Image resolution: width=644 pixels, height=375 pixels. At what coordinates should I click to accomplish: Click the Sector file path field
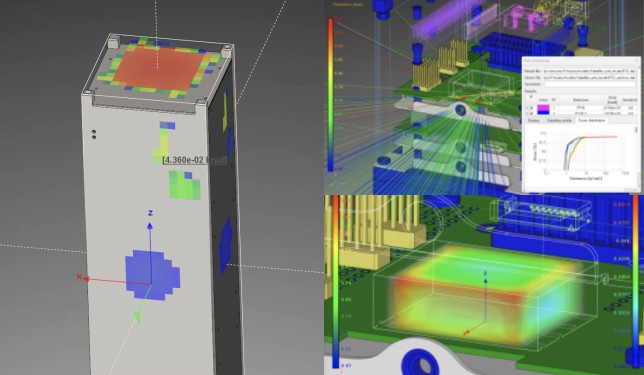590,78
